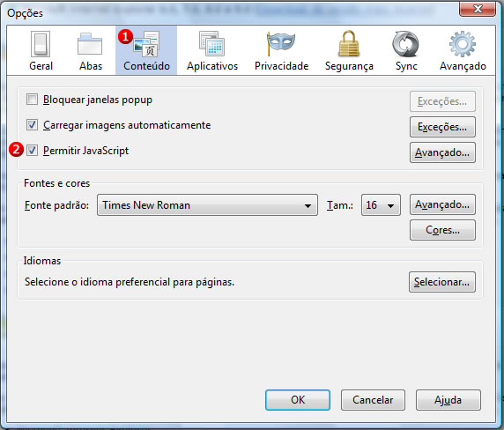Click Selecionar... for preferred languages
The width and height of the screenshot is (504, 430).
pos(442,282)
